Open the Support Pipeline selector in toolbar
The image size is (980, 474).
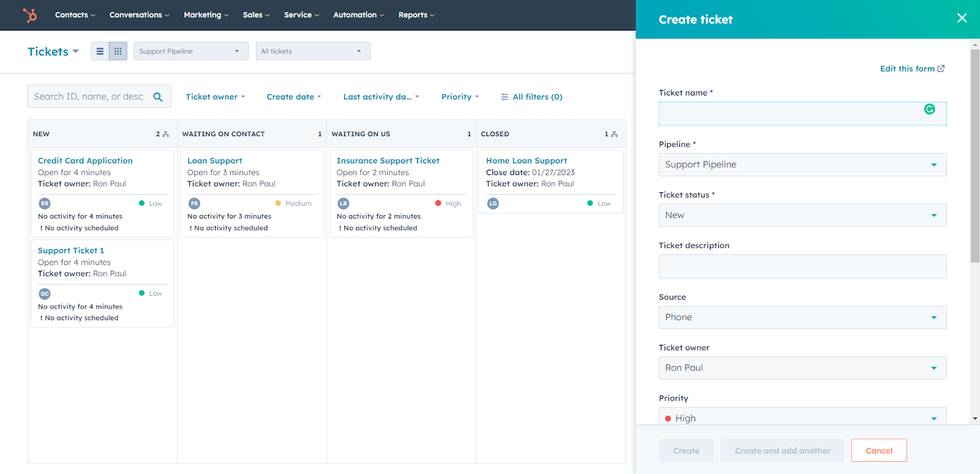191,51
